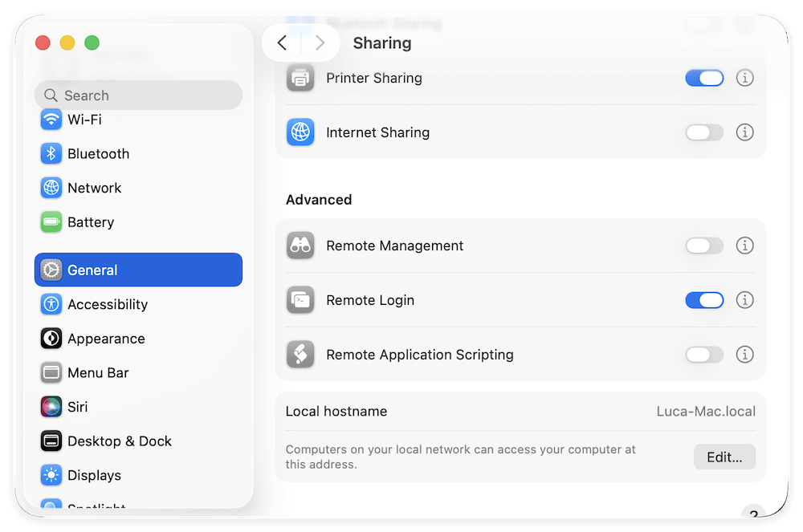The width and height of the screenshot is (803, 532).
Task: Open Appearance settings from the sidebar
Action: pyautogui.click(x=51, y=339)
